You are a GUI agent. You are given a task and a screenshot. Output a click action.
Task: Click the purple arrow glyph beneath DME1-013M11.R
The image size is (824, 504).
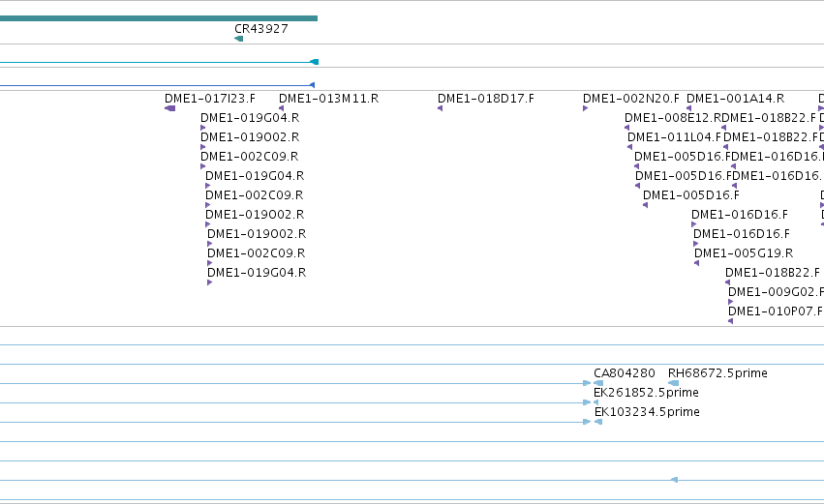281,108
